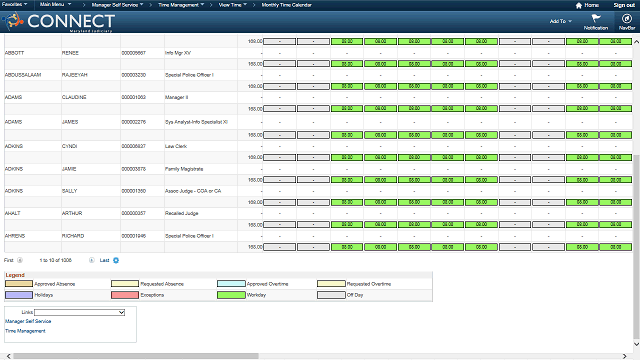Click the horizontal scrollbar thumb

click(x=136, y=356)
